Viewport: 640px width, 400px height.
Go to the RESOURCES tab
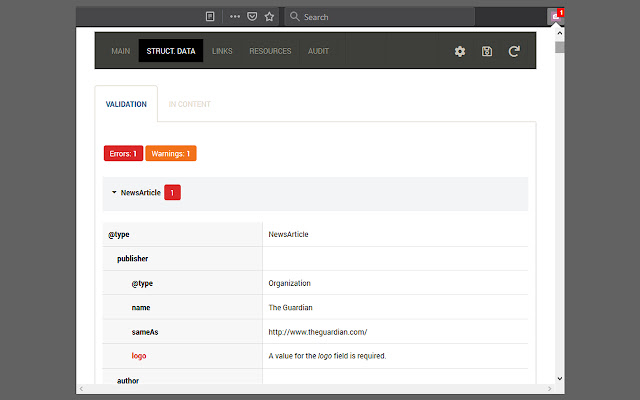[270, 51]
